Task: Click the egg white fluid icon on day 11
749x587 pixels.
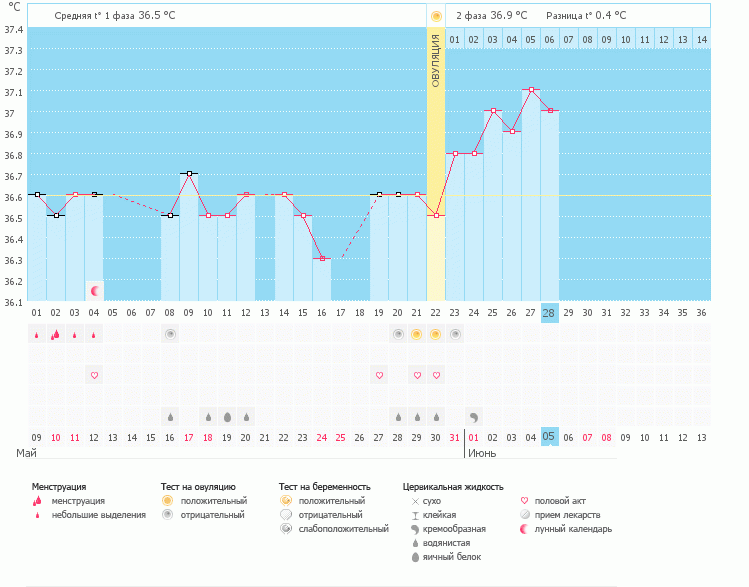Action: pos(227,416)
